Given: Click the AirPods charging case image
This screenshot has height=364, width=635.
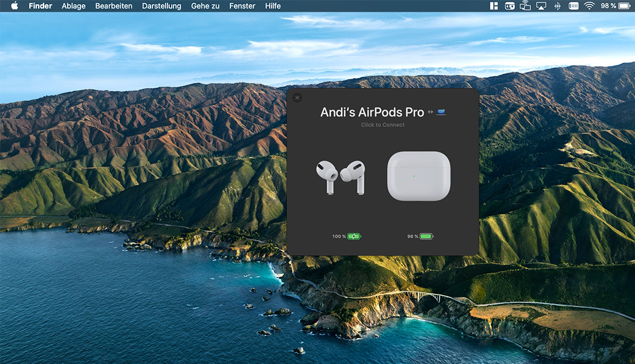Looking at the screenshot, I should tap(418, 176).
